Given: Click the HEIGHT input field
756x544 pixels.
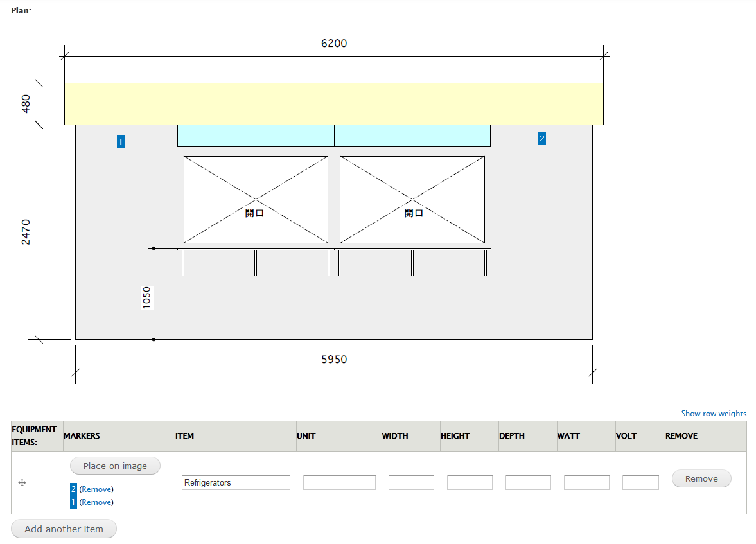Looking at the screenshot, I should (469, 482).
